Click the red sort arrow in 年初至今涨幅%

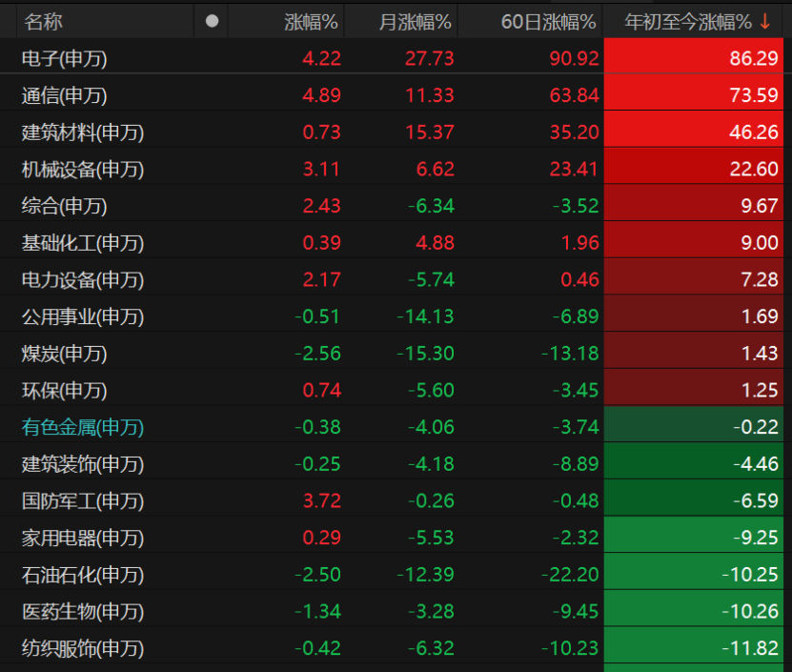tap(765, 22)
